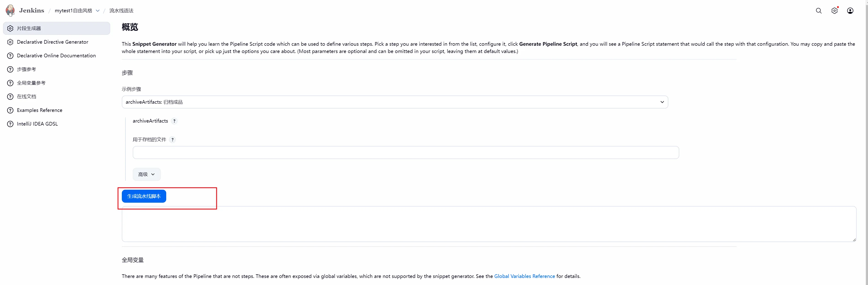The width and height of the screenshot is (868, 285).
Task: Click the user account icon
Action: (x=850, y=11)
